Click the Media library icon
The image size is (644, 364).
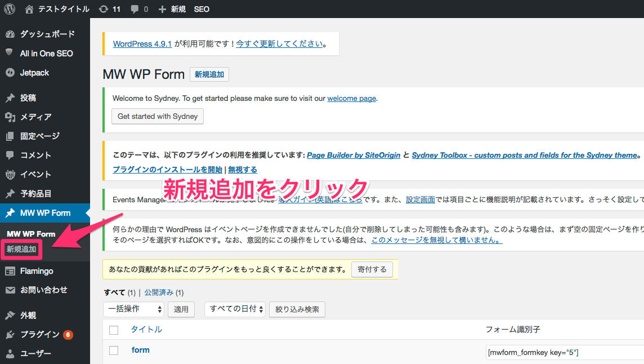pos(10,117)
